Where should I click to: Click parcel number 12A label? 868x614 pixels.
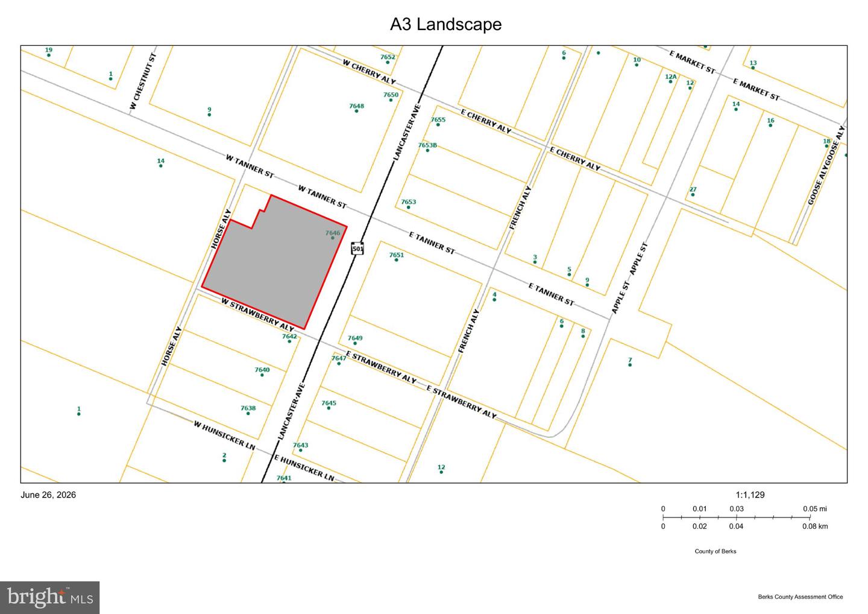pos(670,77)
